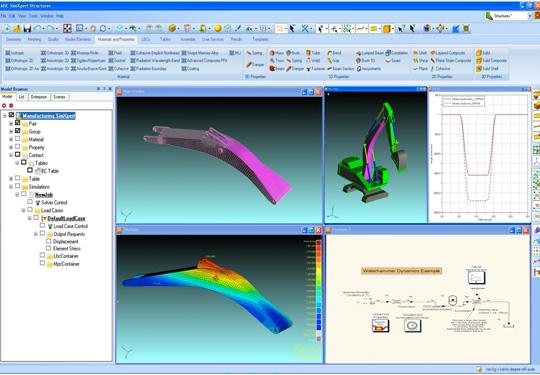Screen dimensions: 540x375
Task: Click the Solid Composite property icon
Action: 479,61
